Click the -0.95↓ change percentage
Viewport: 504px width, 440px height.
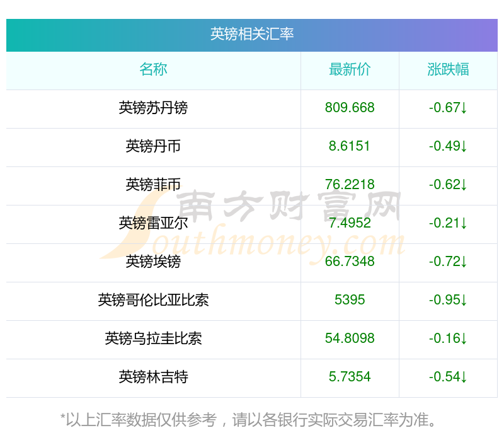click(x=448, y=300)
